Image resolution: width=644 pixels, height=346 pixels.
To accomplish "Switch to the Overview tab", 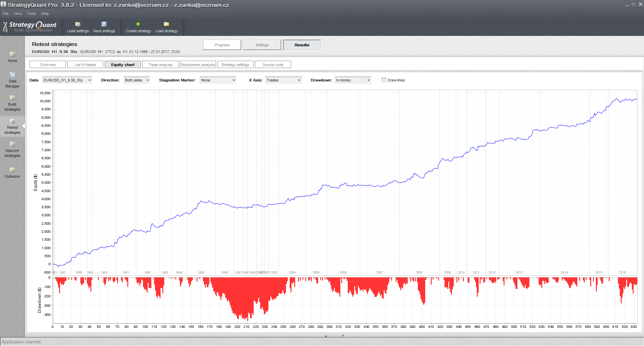I will click(48, 65).
